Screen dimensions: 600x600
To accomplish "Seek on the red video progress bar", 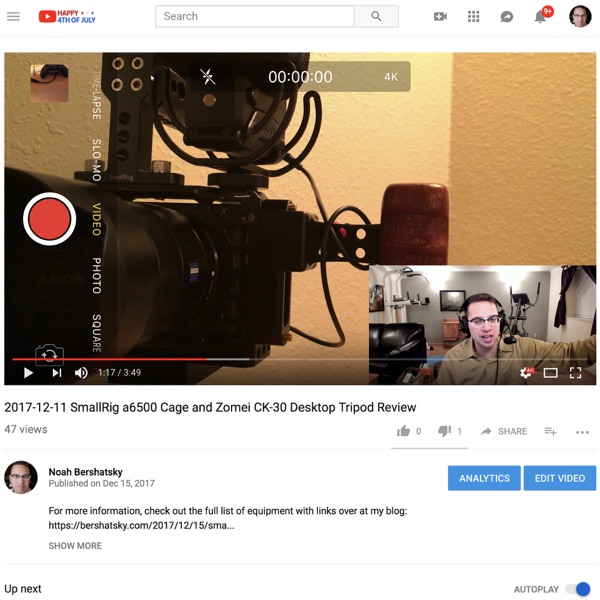I will [300, 359].
